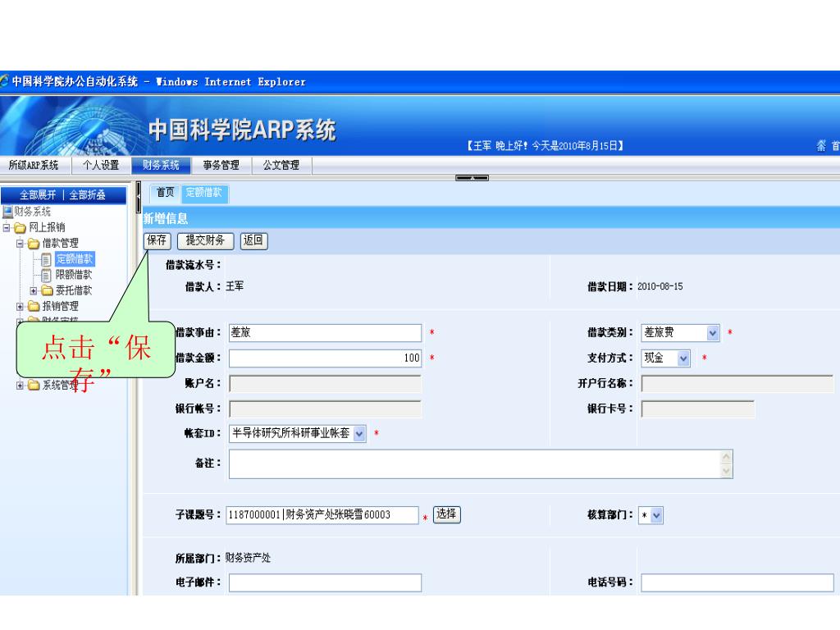The height and width of the screenshot is (630, 840).
Task: Select the 定额借款 page tab
Action: (204, 193)
